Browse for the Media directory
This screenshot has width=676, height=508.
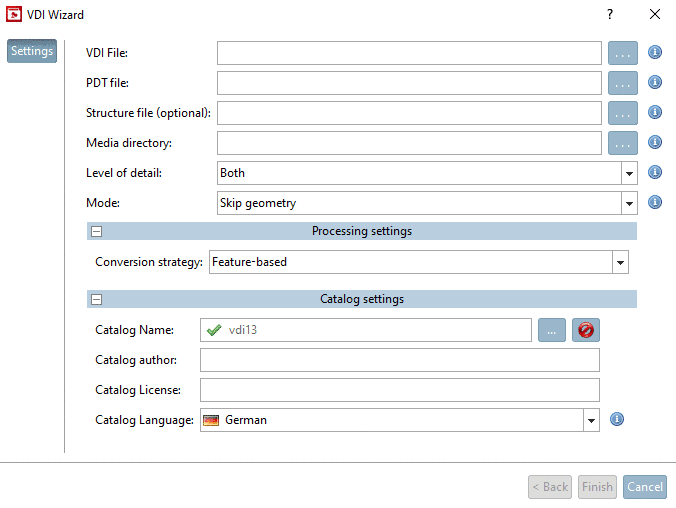pos(623,143)
